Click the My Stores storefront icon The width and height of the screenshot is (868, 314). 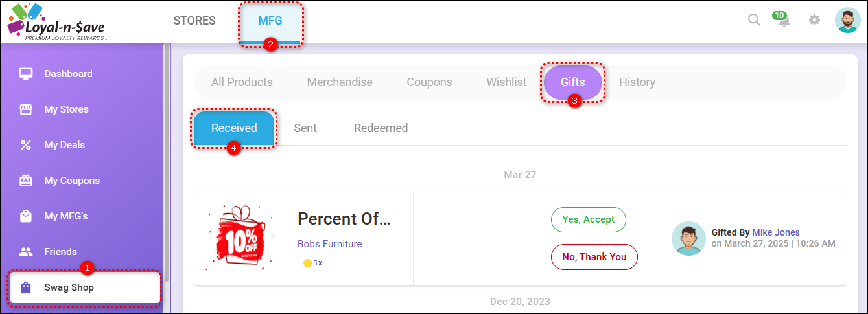click(26, 109)
